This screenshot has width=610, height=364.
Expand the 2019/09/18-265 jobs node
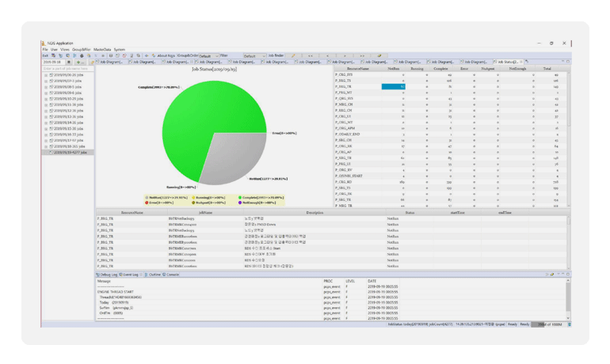coord(46,146)
